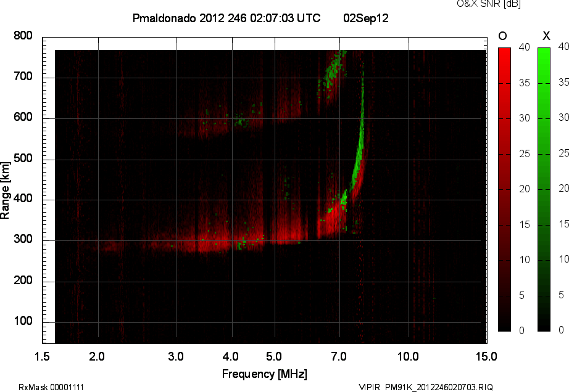Click the 25 dB tick beside the red O colorbar
This screenshot has width=569, height=392.
click(525, 154)
